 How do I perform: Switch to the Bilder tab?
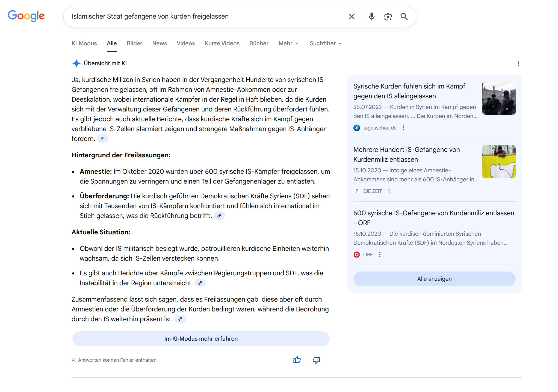click(134, 43)
